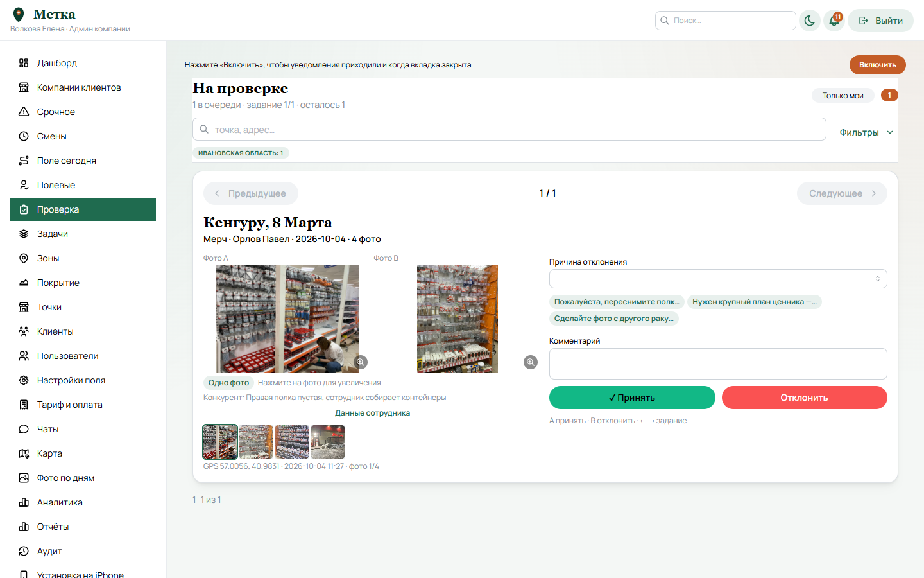Navigate to Чаты

83,429
